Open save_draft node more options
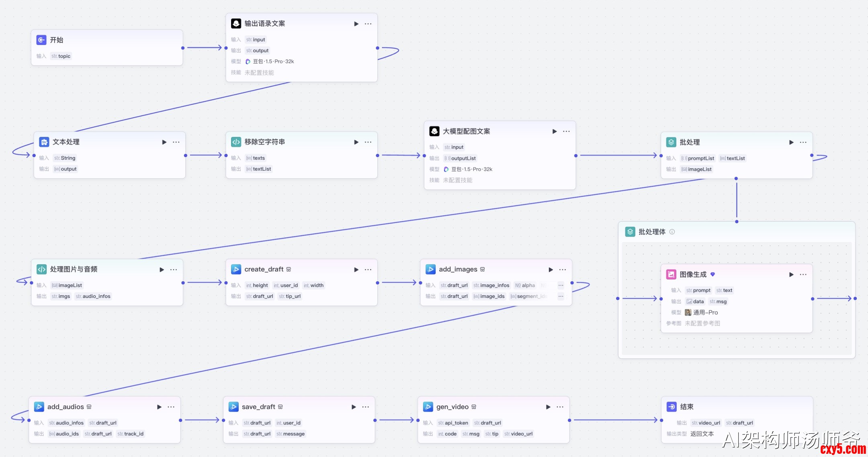This screenshot has width=868, height=457. [x=365, y=407]
